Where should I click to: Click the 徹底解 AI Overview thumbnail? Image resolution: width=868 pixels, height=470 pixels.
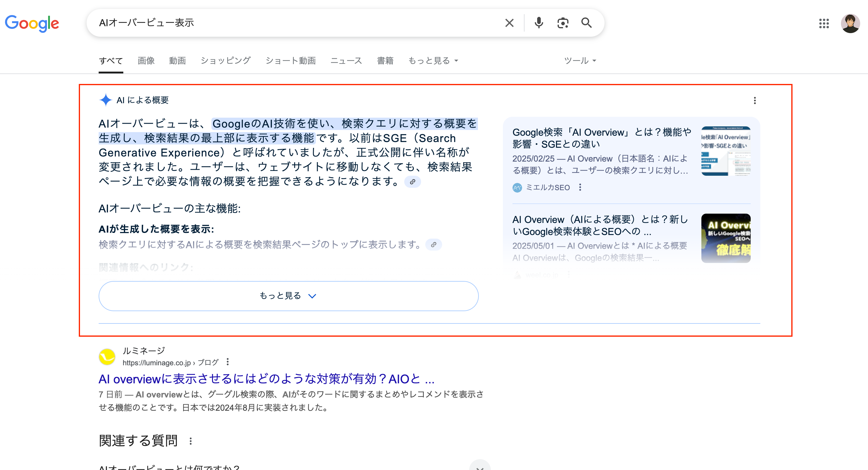pyautogui.click(x=726, y=238)
